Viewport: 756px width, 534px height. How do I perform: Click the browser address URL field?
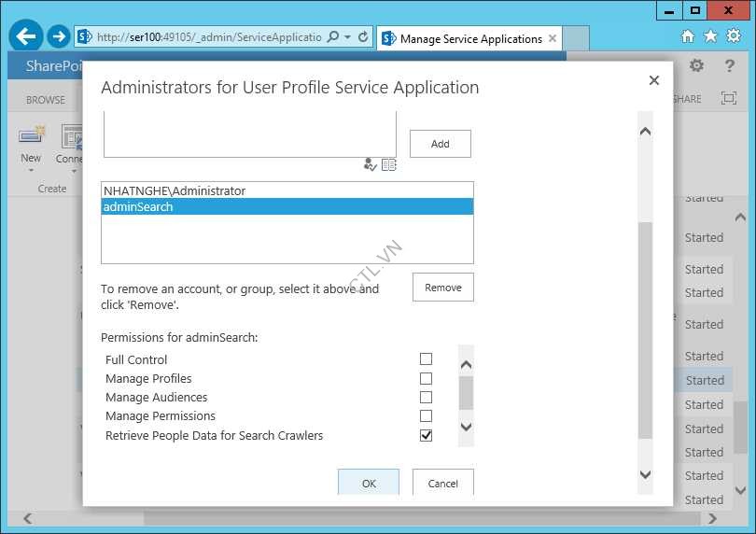pos(209,37)
